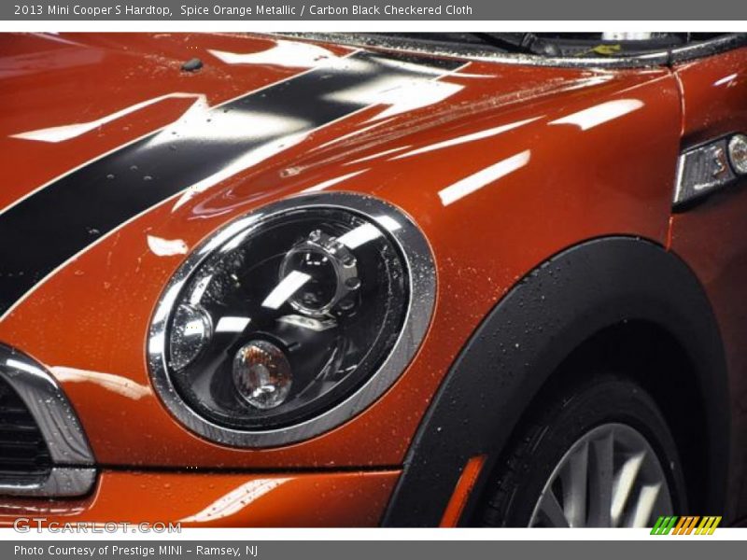
Task: Click the bottom black footer bar
Action: click(x=373, y=550)
